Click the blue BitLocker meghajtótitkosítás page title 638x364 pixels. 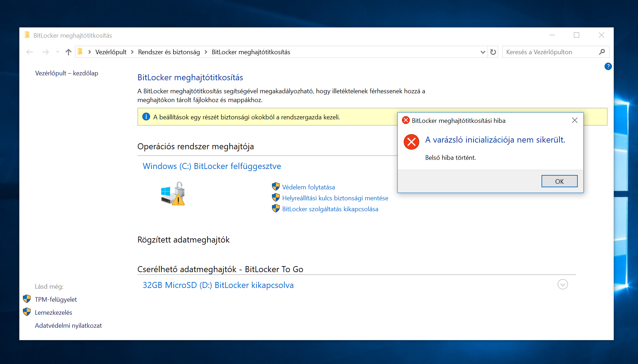coord(190,77)
